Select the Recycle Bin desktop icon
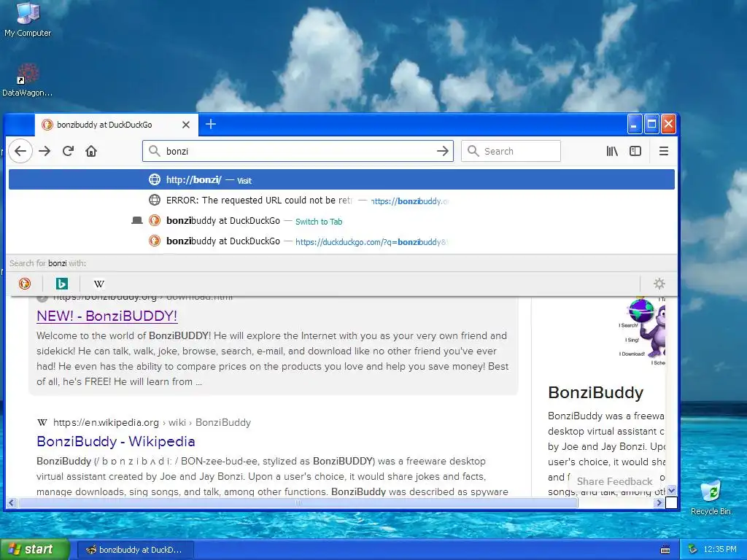747x560 pixels. (x=711, y=497)
